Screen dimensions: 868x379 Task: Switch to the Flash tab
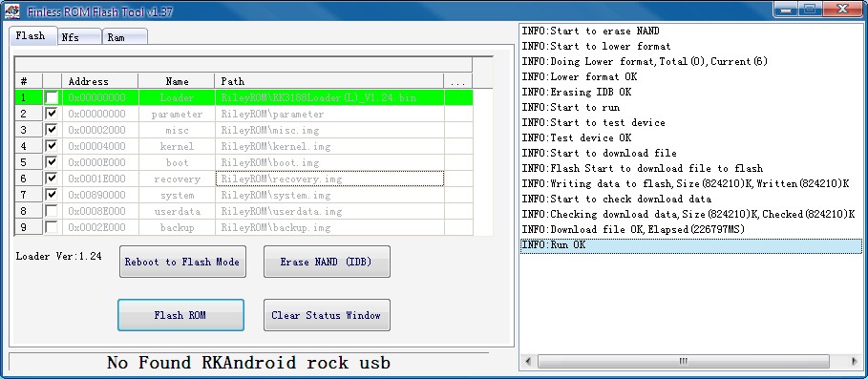pyautogui.click(x=32, y=36)
